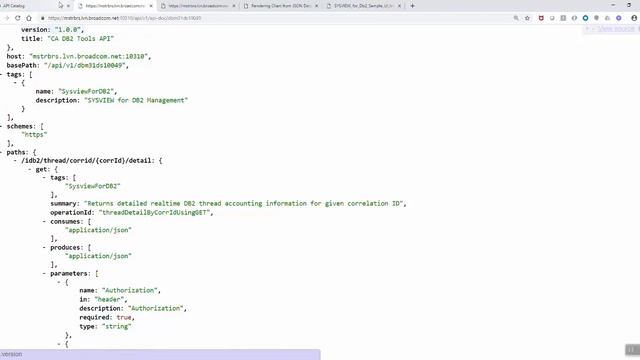Image resolution: width=640 pixels, height=360 pixels.
Task: Collapse the Authorization parameter object
Action: (59, 282)
